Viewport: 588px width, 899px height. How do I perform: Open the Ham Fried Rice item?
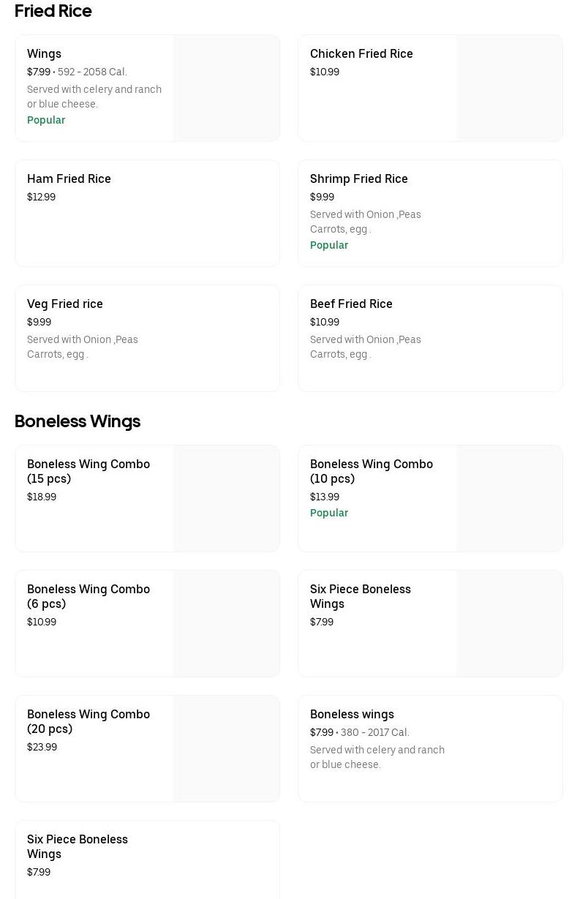point(69,178)
